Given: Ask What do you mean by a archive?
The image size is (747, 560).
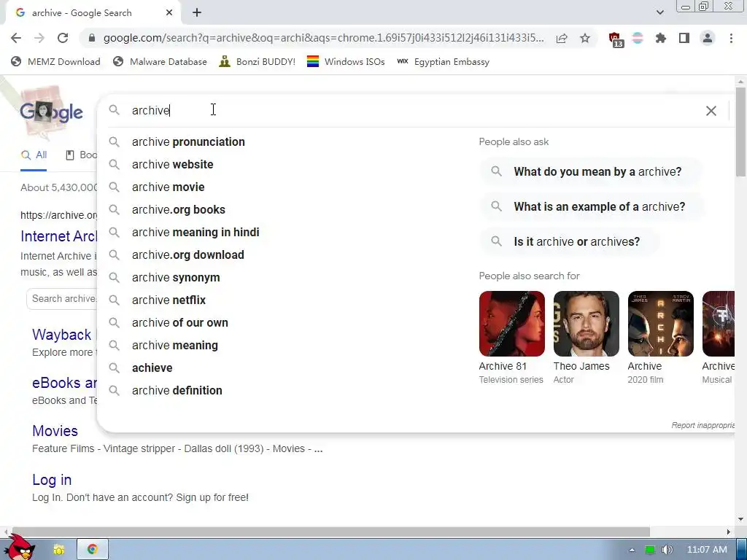Looking at the screenshot, I should pyautogui.click(x=591, y=171).
